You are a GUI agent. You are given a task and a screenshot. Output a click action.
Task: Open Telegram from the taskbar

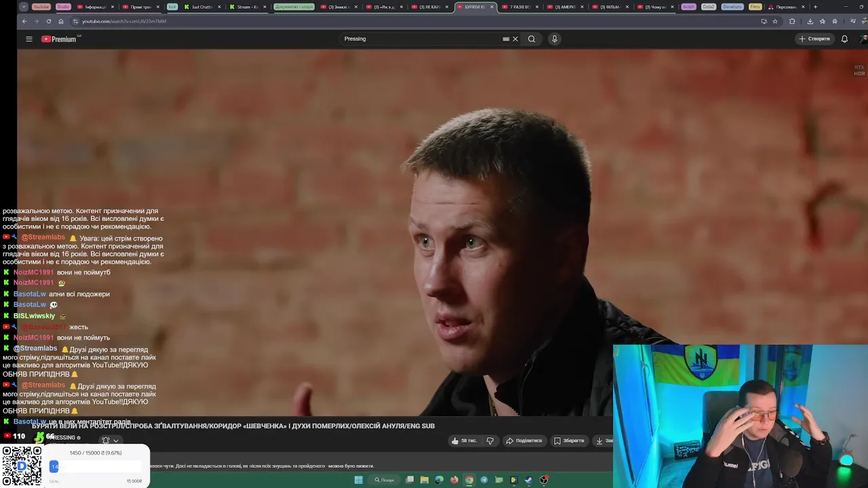click(484, 480)
